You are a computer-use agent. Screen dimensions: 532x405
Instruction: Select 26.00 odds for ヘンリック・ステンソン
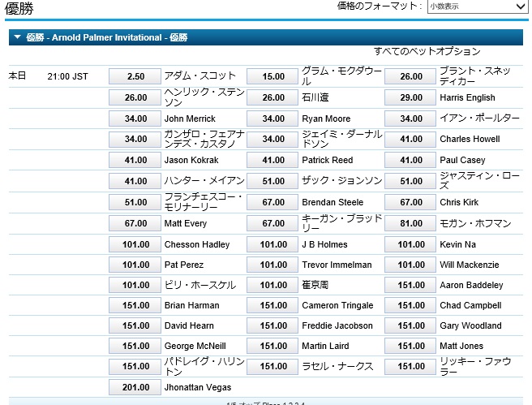tap(135, 97)
